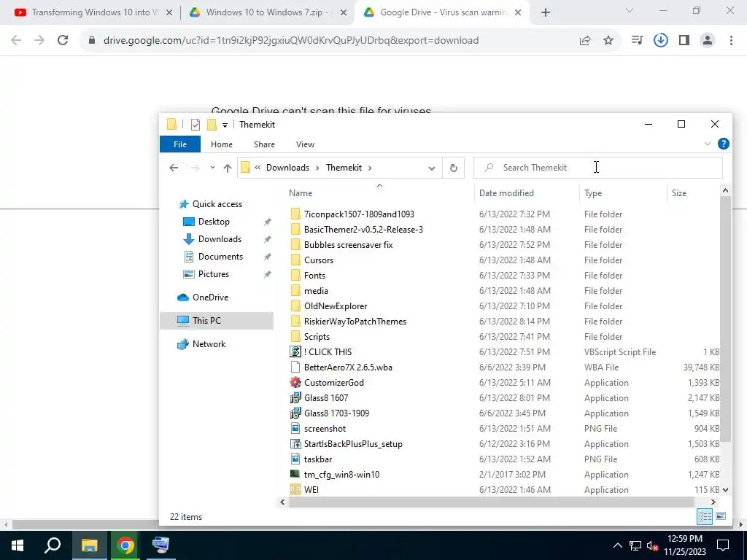Click the horizontal scrollbar in file list
The height and width of the screenshot is (560, 747).
point(491,502)
